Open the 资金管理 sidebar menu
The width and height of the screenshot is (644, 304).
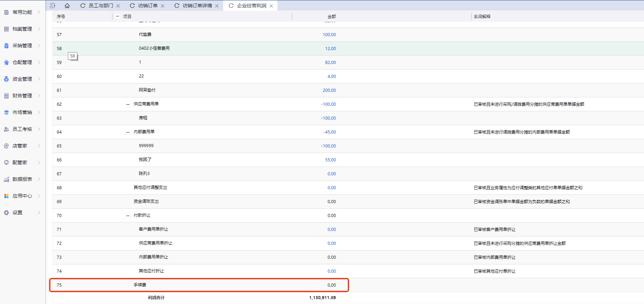[x=22, y=79]
